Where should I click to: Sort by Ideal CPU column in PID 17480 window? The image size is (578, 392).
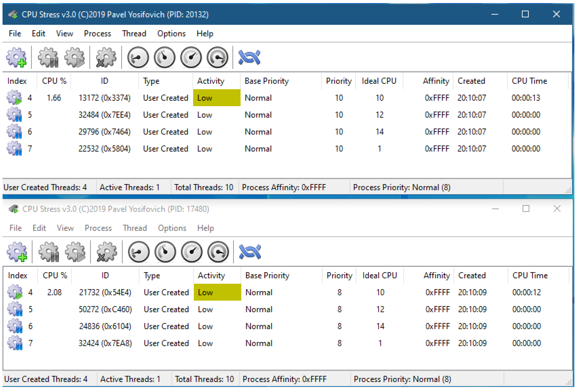click(x=380, y=275)
